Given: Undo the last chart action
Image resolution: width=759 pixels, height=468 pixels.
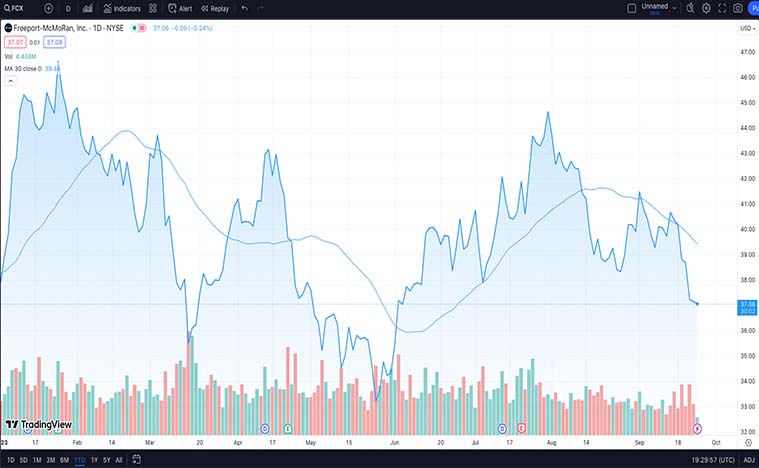Looking at the screenshot, I should (x=244, y=8).
